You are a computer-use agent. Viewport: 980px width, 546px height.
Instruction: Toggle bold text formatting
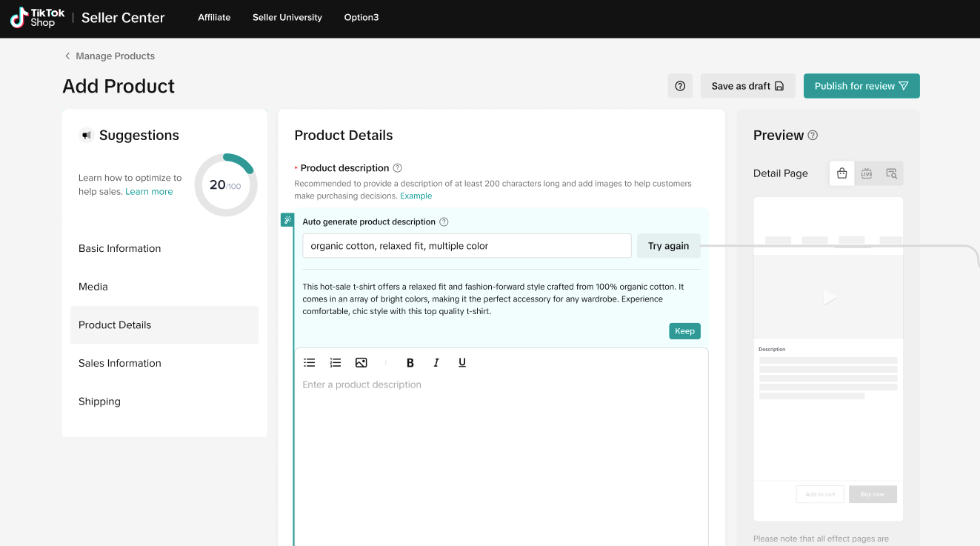coord(410,362)
